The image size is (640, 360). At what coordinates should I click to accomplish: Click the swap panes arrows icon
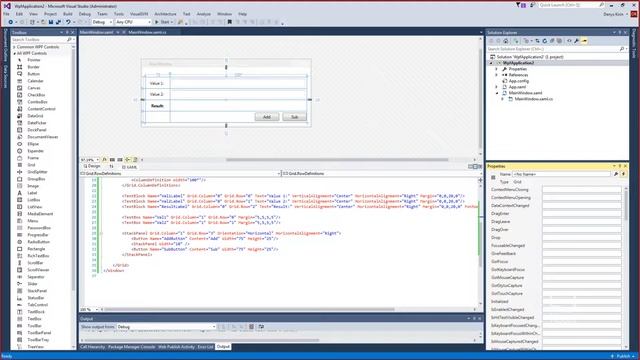pyautogui.click(x=111, y=167)
